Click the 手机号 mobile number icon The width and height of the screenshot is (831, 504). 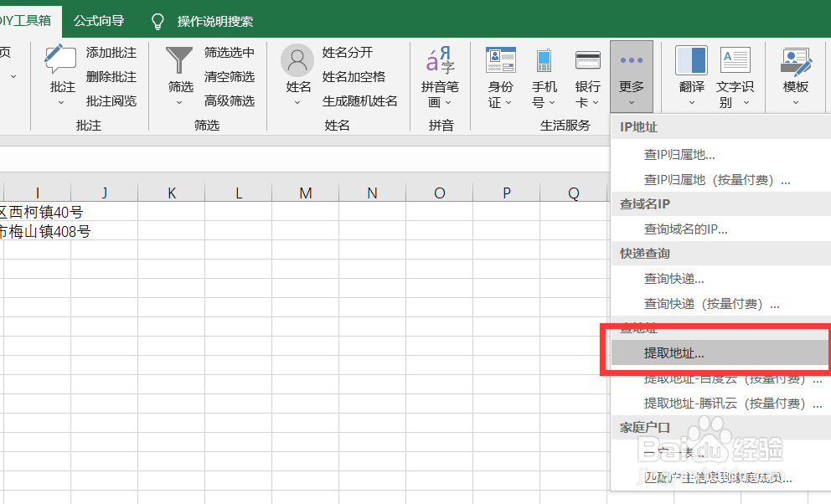pos(543,60)
